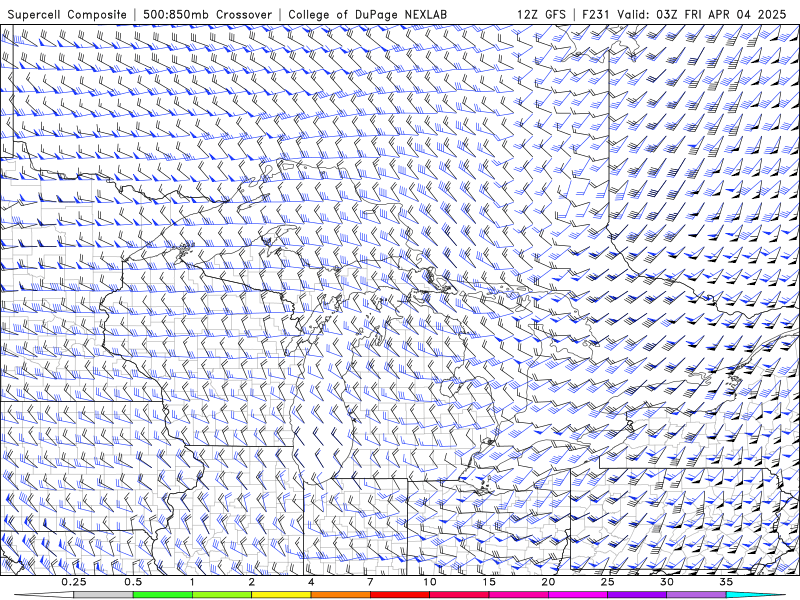Click the colorbar label reading 20

(x=548, y=582)
